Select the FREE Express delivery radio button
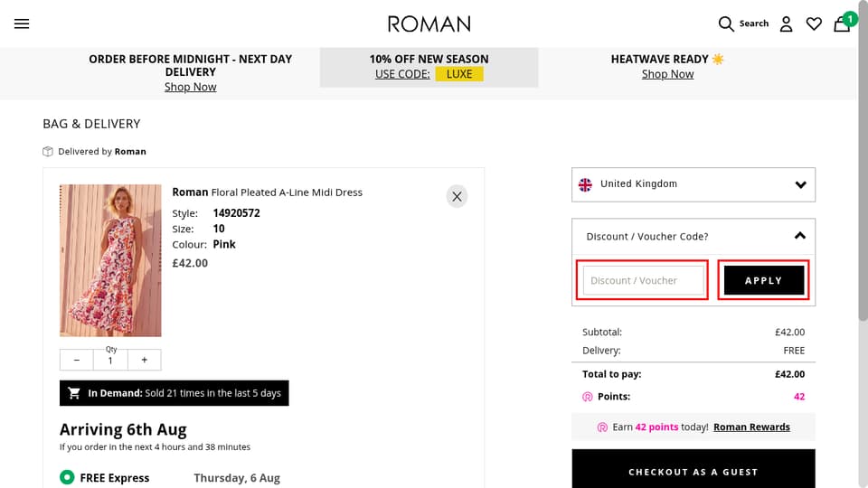868x488 pixels. 67,477
